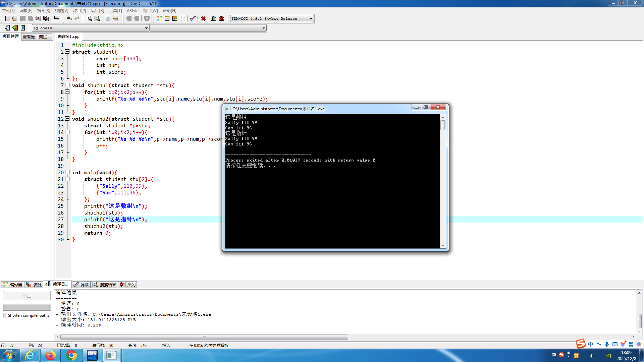Screen dimensions: 644x362
Task: Switch to the 查看类 tab
Action: (29, 37)
